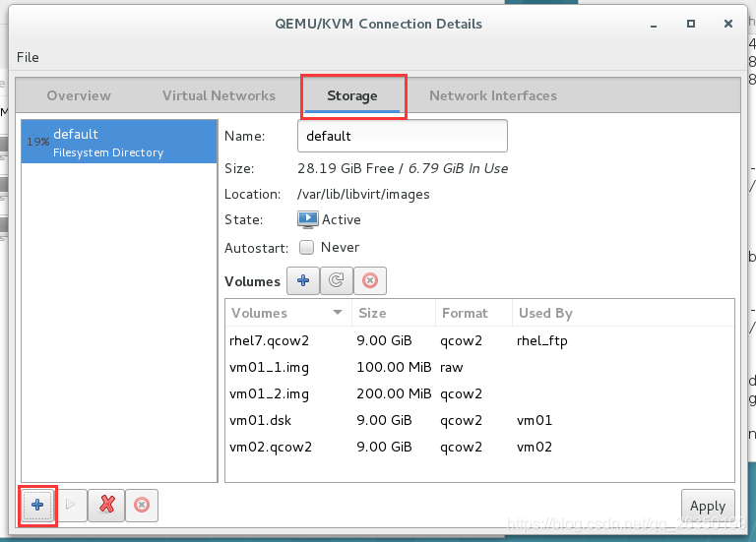Click the vm02 used-by cell
The height and width of the screenshot is (542, 756).
coord(535,448)
